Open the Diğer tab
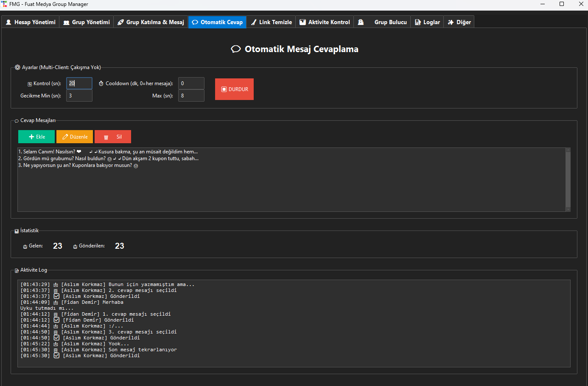Viewport: 588px width, 386px height. (459, 22)
